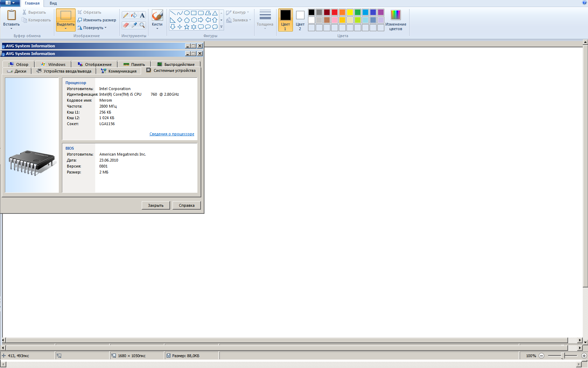Select the Magnifier zoom tool
Image resolution: width=588 pixels, height=368 pixels.
click(x=142, y=25)
